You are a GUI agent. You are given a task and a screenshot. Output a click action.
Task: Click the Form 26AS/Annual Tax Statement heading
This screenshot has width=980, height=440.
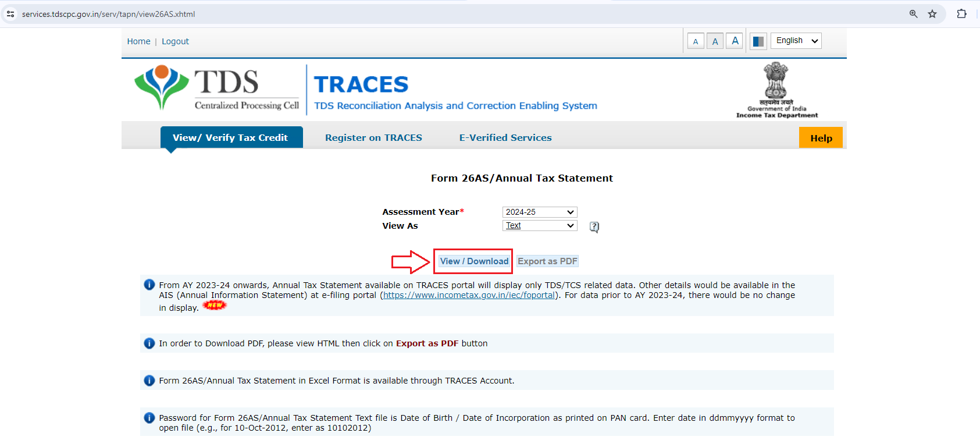(x=522, y=178)
